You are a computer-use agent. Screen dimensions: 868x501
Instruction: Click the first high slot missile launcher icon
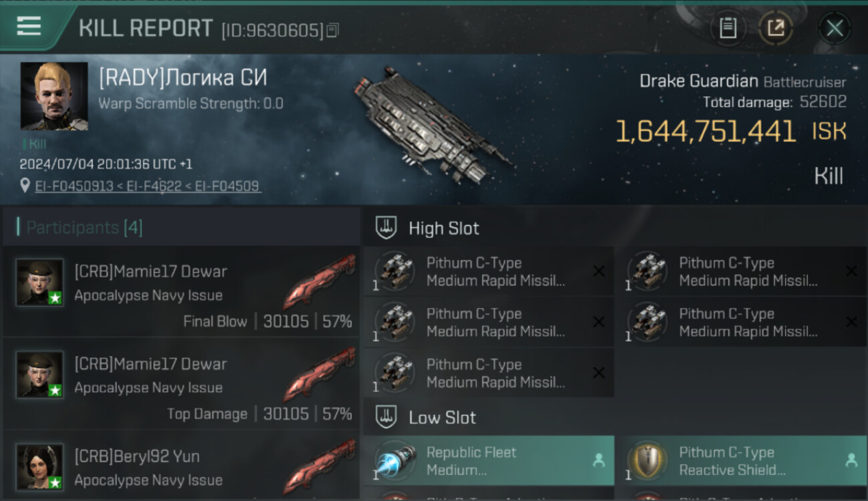[395, 271]
